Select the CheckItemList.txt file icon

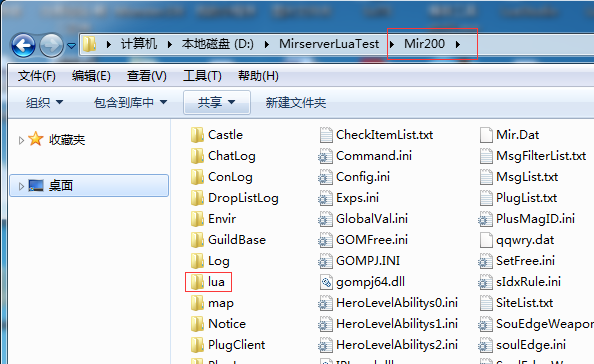click(x=325, y=135)
